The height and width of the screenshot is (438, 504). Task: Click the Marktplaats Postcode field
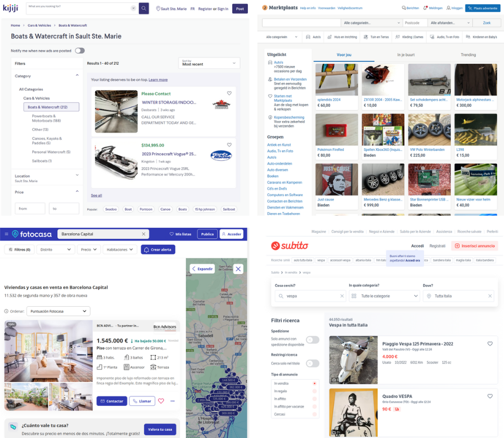(415, 23)
